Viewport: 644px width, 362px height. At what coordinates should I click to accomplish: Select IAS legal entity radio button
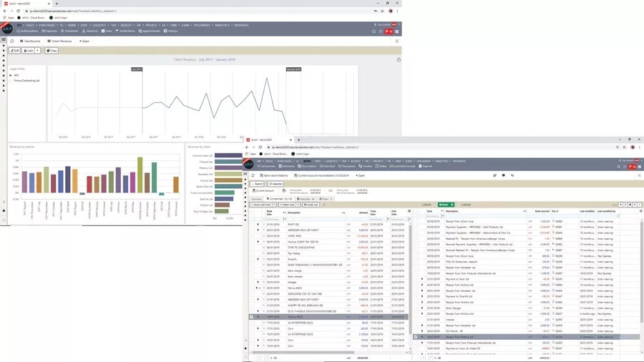click(x=11, y=75)
